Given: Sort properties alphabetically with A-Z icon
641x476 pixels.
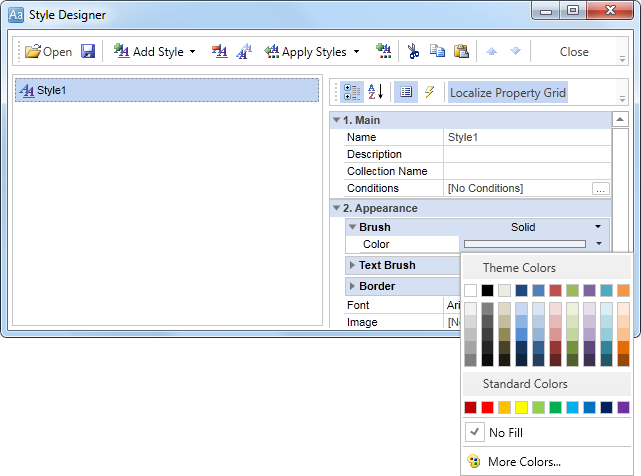Looking at the screenshot, I should [x=376, y=92].
